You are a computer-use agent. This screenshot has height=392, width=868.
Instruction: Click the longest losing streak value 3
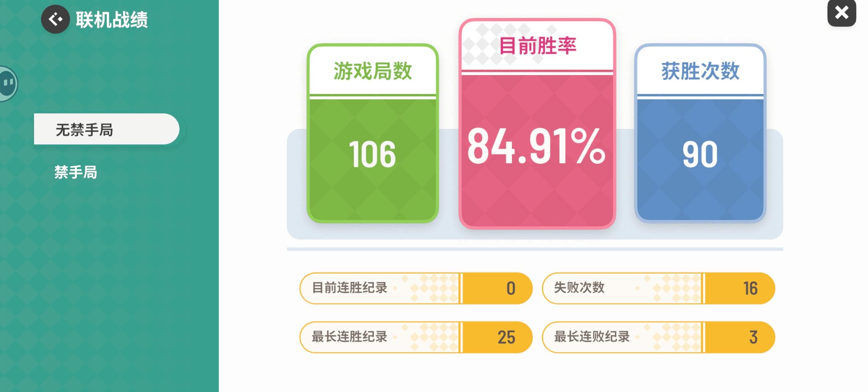(753, 337)
